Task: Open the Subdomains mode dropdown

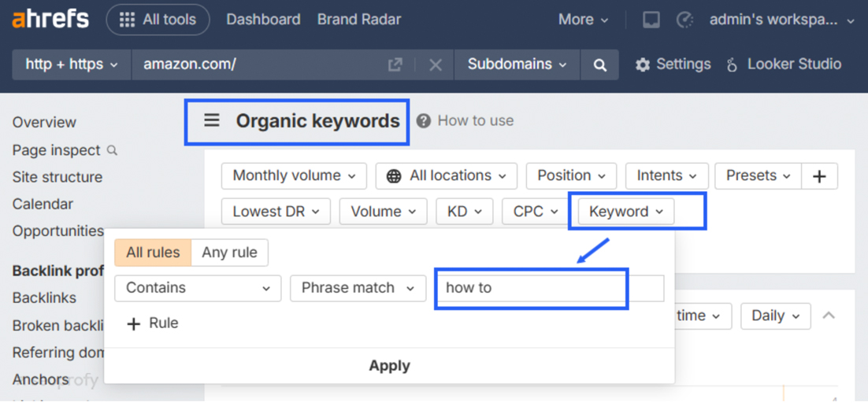Action: coord(517,65)
